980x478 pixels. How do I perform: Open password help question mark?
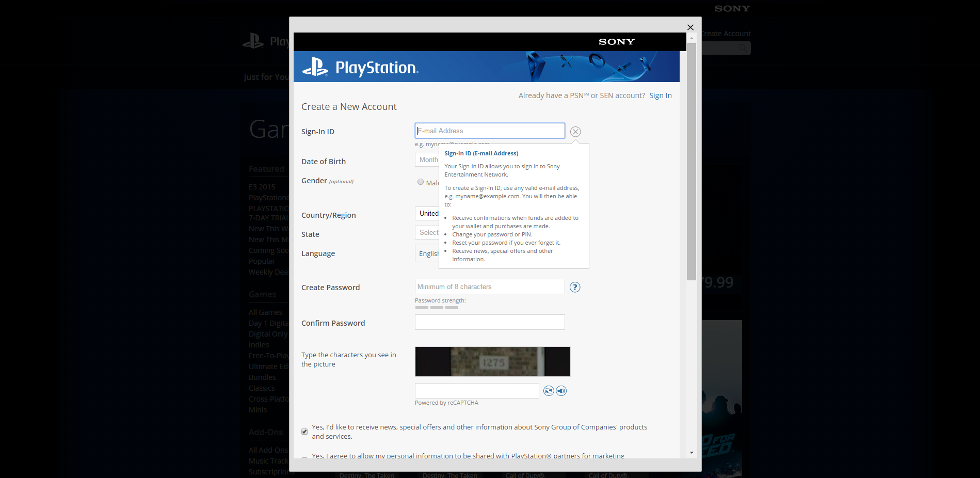575,287
